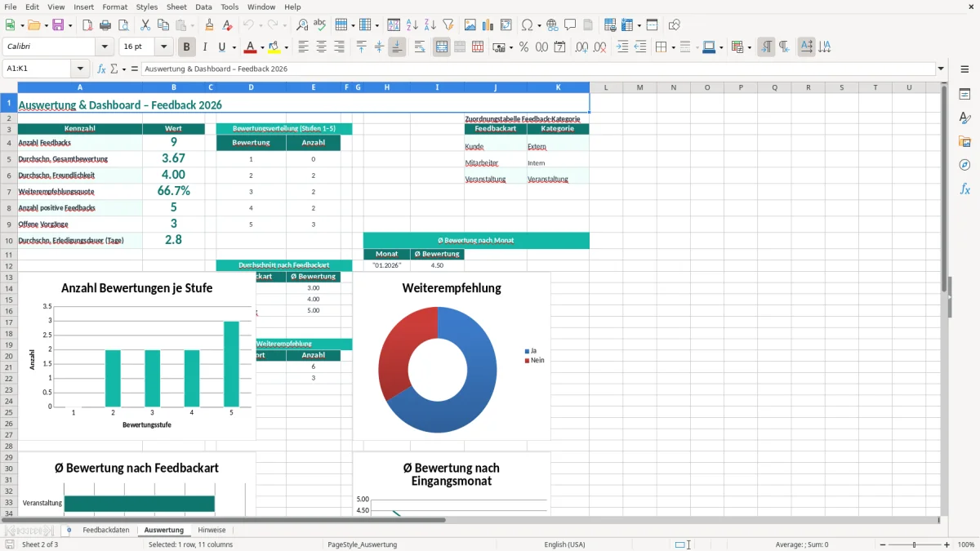The image size is (980, 551).
Task: Click the Copy icon
Action: point(163,25)
